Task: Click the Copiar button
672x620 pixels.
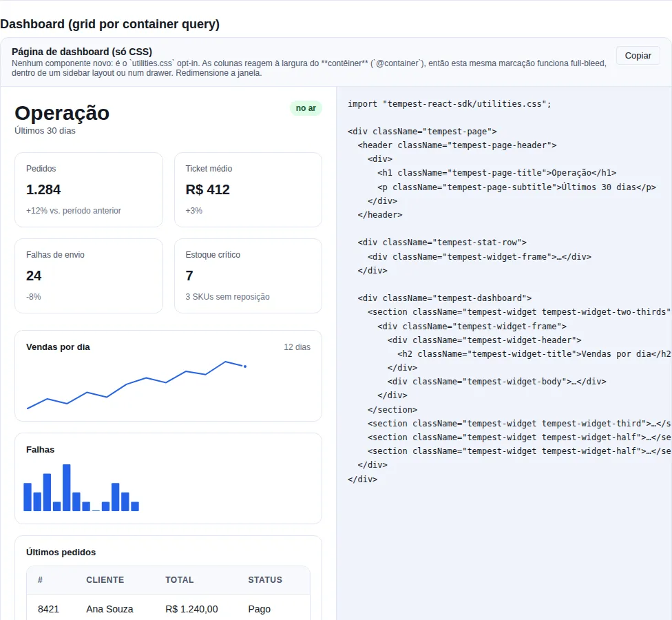Action: (638, 56)
